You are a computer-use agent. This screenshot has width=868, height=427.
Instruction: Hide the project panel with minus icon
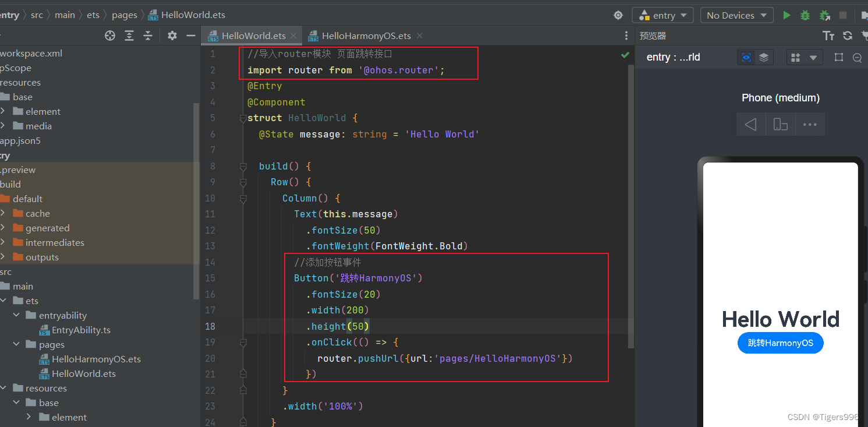point(190,36)
